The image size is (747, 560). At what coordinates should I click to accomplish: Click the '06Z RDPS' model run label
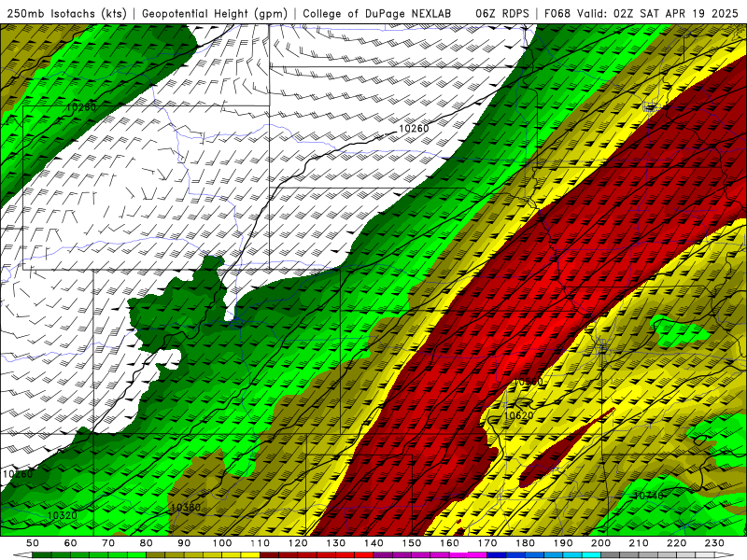click(501, 13)
